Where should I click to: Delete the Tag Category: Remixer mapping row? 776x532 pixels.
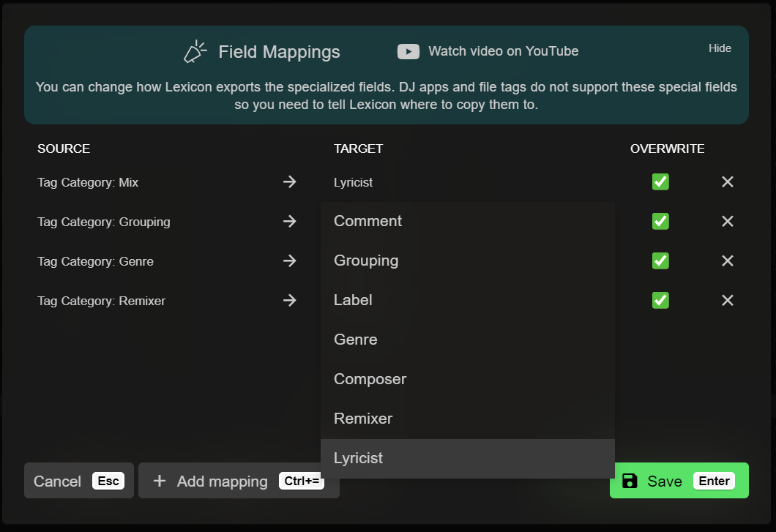pyautogui.click(x=727, y=301)
